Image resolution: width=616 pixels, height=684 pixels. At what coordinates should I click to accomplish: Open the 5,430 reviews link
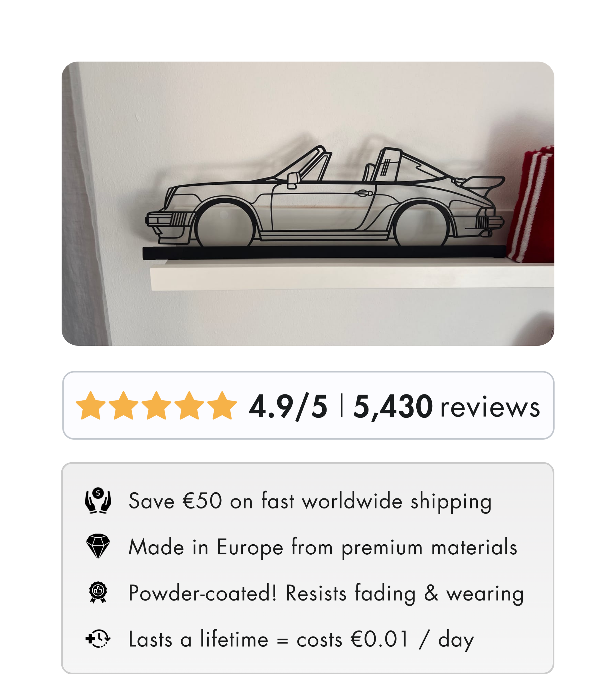(x=446, y=406)
